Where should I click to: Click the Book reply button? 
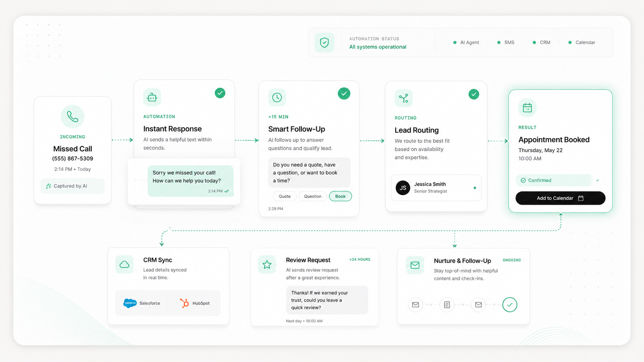(x=340, y=196)
